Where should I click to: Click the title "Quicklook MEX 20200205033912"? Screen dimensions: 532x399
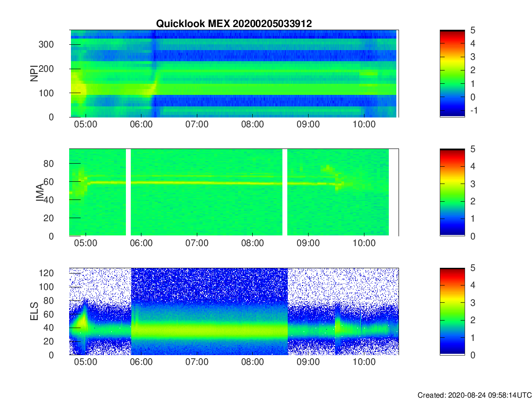pos(234,24)
